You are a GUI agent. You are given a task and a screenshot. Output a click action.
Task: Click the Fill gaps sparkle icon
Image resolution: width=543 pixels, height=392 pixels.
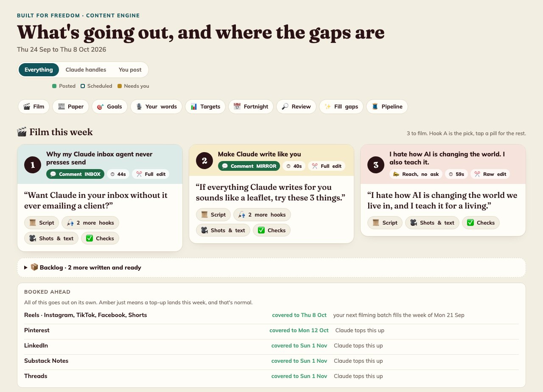[328, 106]
